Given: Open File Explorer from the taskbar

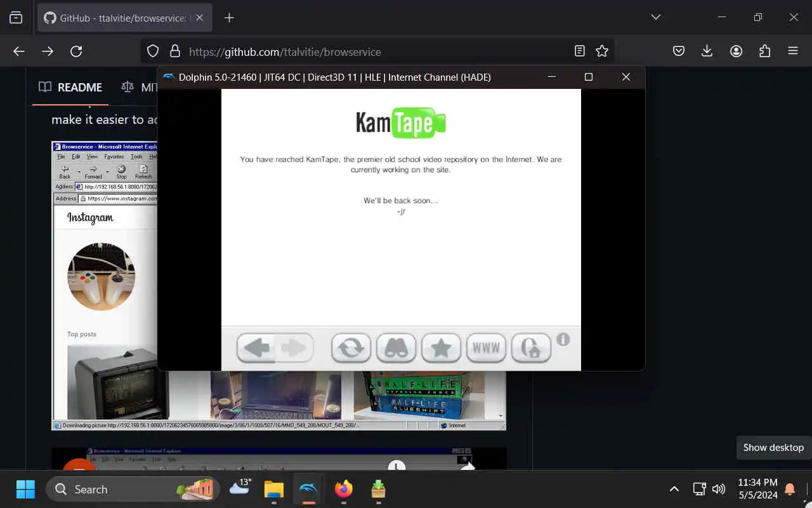Looking at the screenshot, I should tap(274, 489).
